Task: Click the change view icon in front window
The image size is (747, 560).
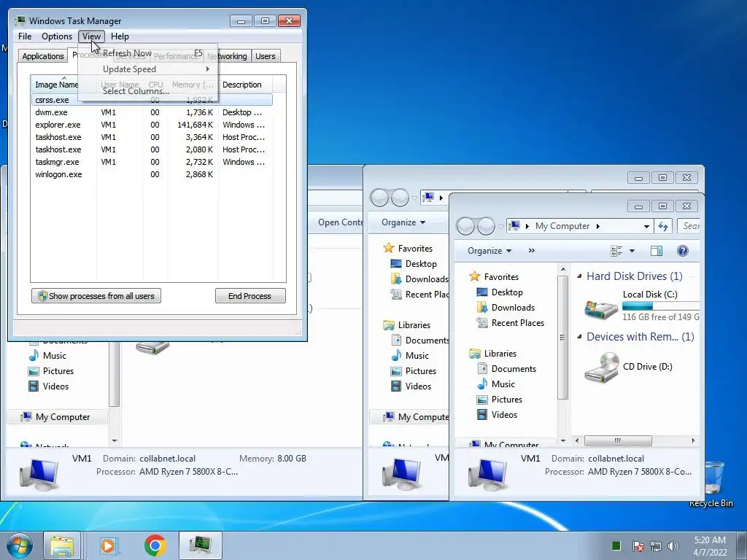Action: 616,251
